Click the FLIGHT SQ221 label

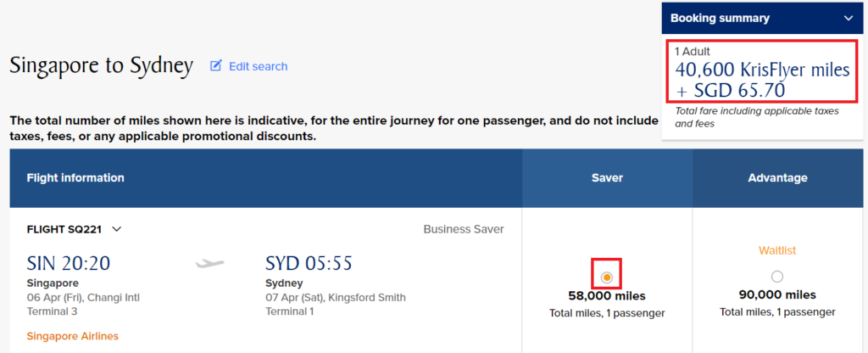pyautogui.click(x=64, y=229)
